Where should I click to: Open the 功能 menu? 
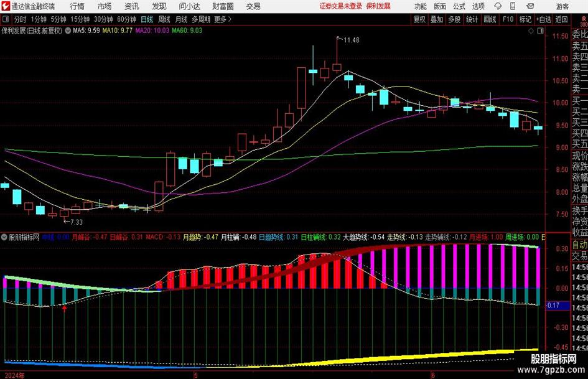coord(421,6)
